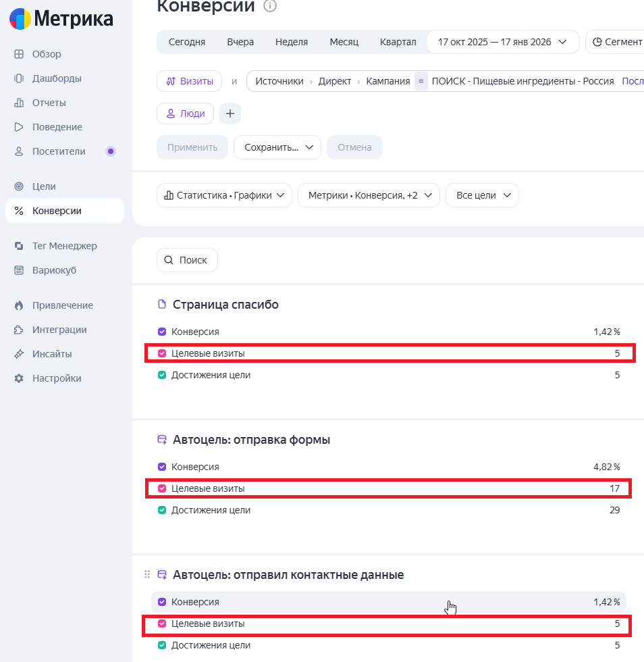
Task: Open the Сохранить... button menu
Action: coord(277,147)
